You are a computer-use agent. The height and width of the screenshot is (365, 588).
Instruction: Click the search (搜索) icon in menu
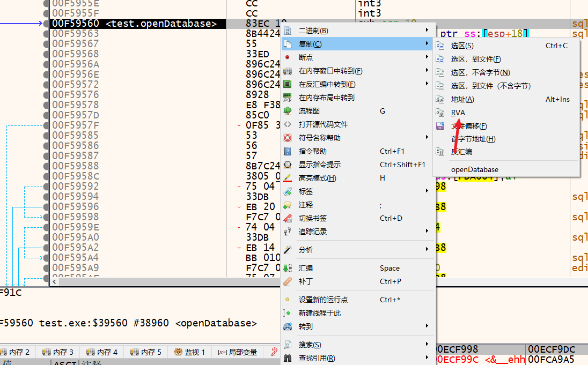288,345
